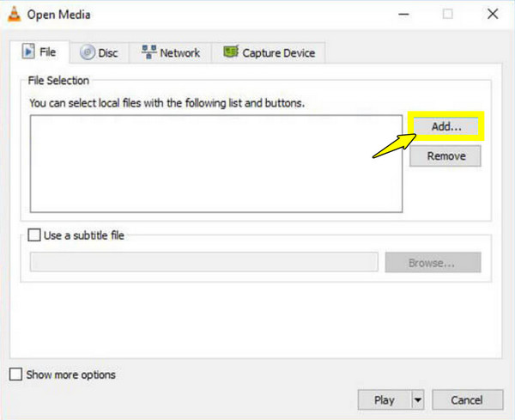Click the green capture card icon
515x420 pixels.
tap(230, 52)
